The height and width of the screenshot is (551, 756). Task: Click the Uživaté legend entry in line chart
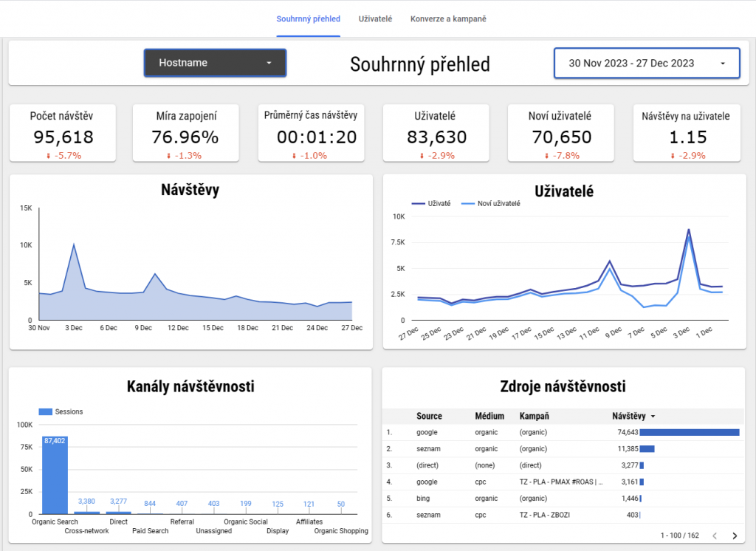click(x=431, y=204)
